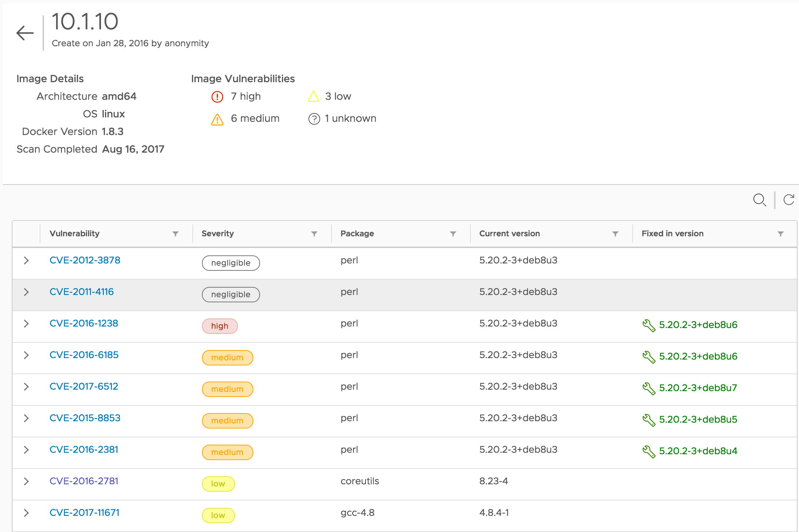Click the low badge for CVE-2017-11671

click(x=218, y=515)
